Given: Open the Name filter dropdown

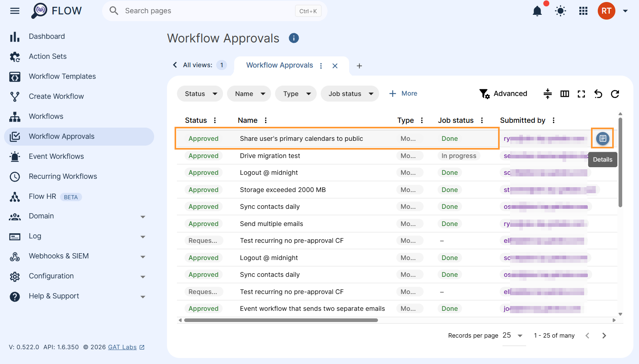Looking at the screenshot, I should click(249, 94).
